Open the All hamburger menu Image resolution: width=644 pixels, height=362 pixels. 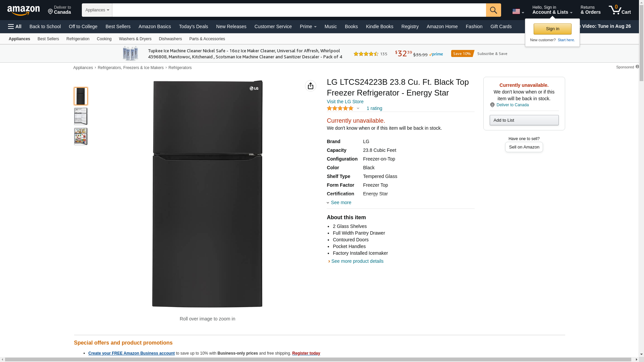point(15,26)
